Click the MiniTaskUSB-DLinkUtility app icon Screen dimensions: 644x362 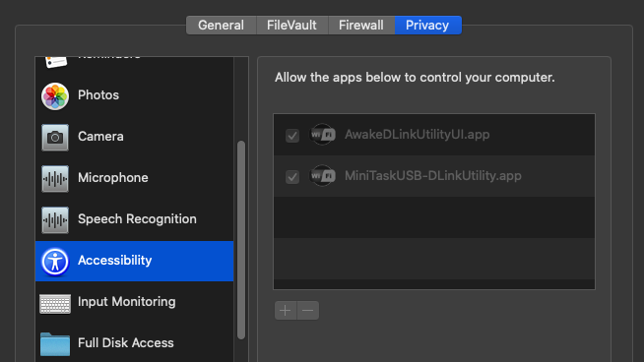pyautogui.click(x=322, y=176)
